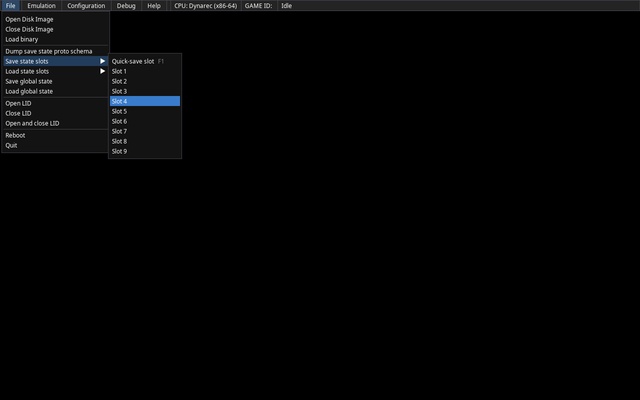Save state to Slot 9

click(x=145, y=151)
